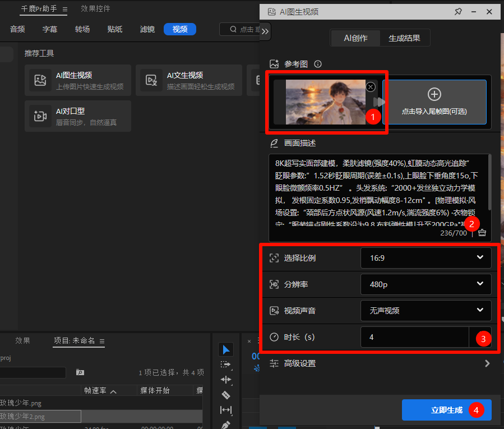The height and width of the screenshot is (429, 504).
Task: Select the Selection tool in the timeline toolbar
Action: [x=226, y=349]
